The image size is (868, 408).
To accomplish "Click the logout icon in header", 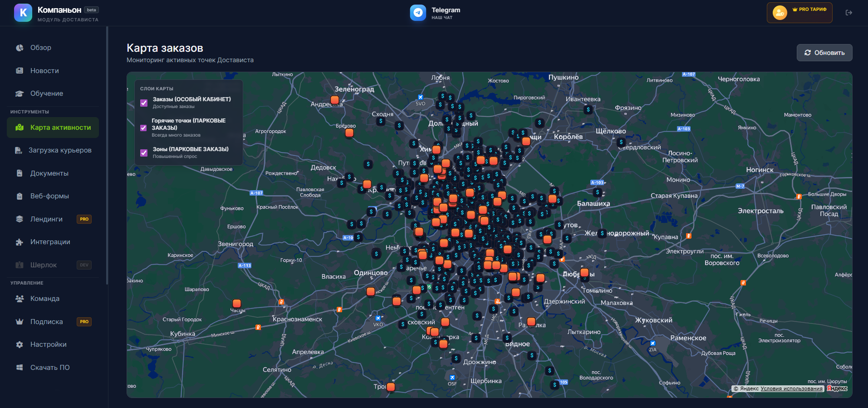I will click(x=848, y=13).
